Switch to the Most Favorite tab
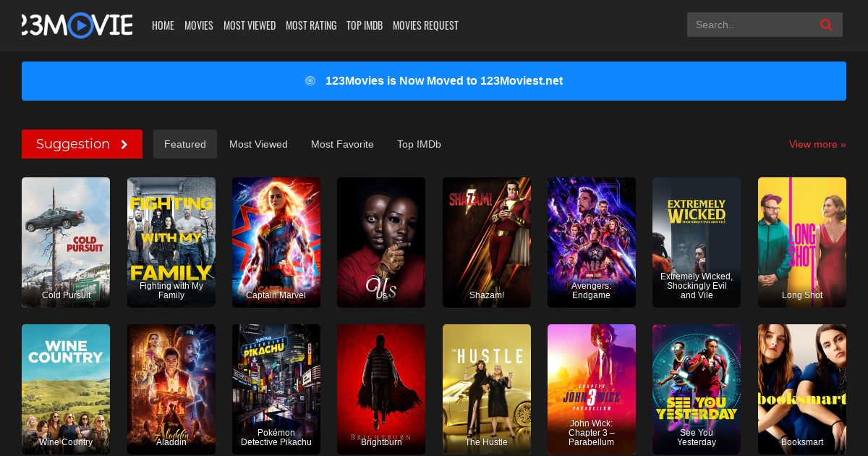The image size is (868, 456). pos(342,144)
